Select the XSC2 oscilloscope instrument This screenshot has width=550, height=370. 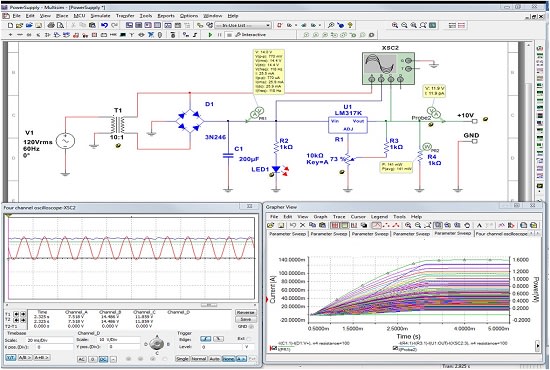point(388,68)
